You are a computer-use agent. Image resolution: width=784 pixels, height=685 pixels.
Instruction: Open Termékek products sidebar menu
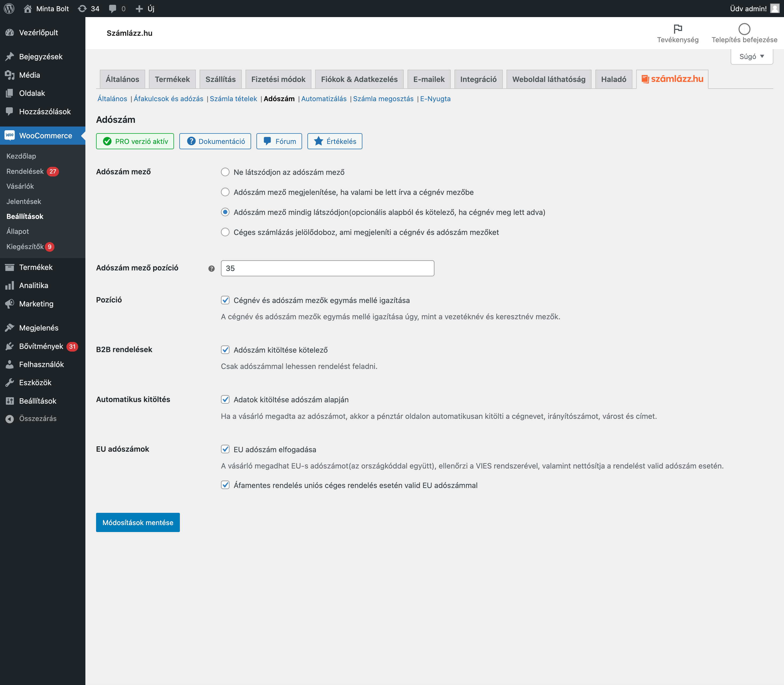pyautogui.click(x=43, y=267)
